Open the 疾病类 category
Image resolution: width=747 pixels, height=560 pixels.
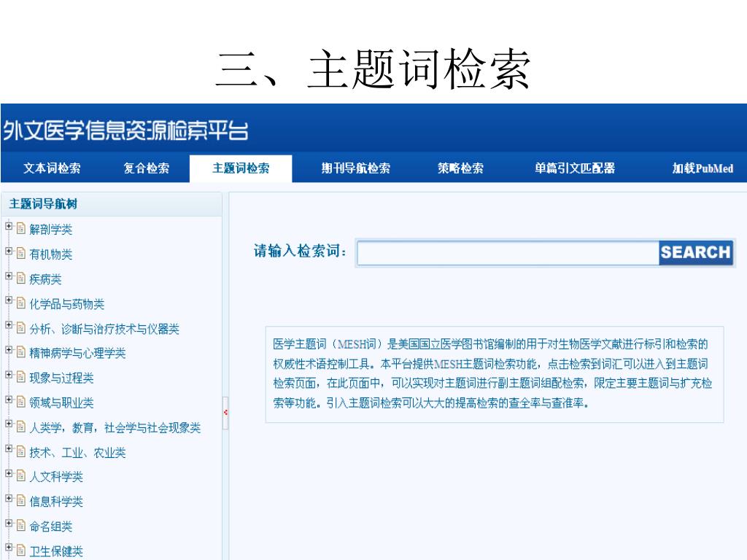click(x=45, y=279)
